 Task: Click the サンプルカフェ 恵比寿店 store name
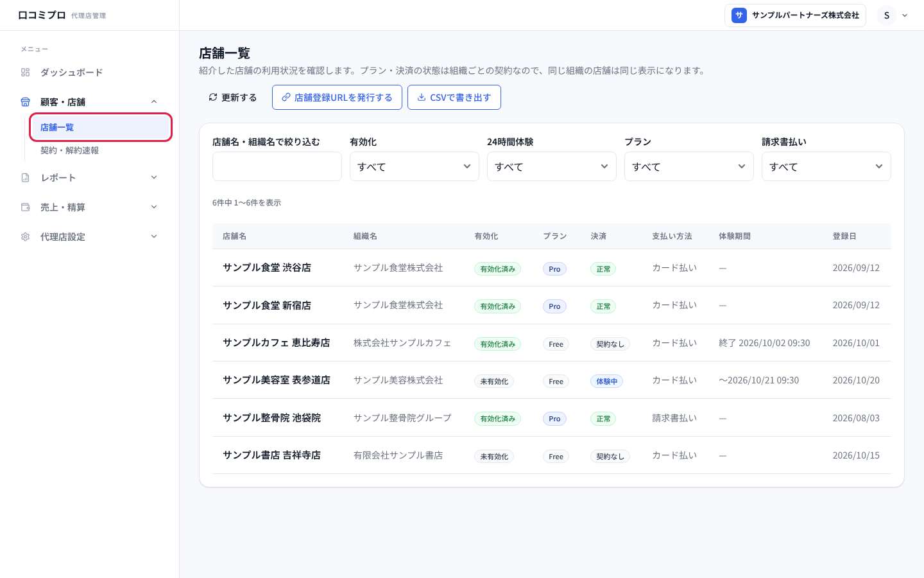point(277,343)
